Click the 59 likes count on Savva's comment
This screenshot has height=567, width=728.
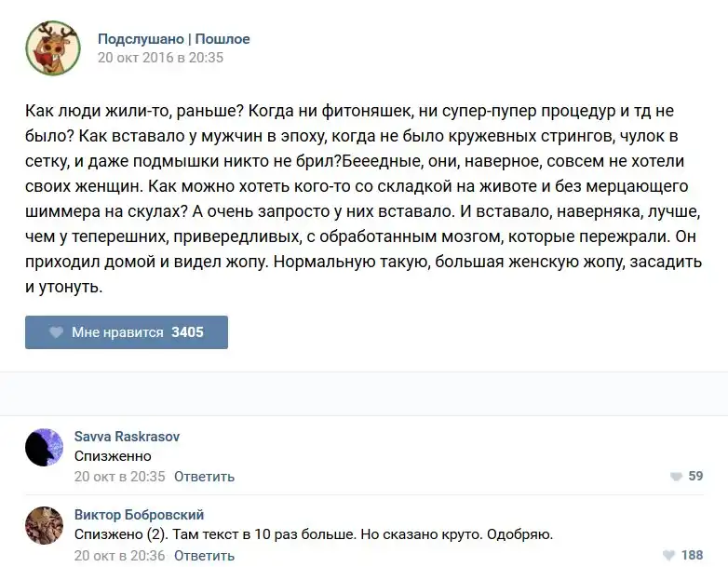point(695,477)
